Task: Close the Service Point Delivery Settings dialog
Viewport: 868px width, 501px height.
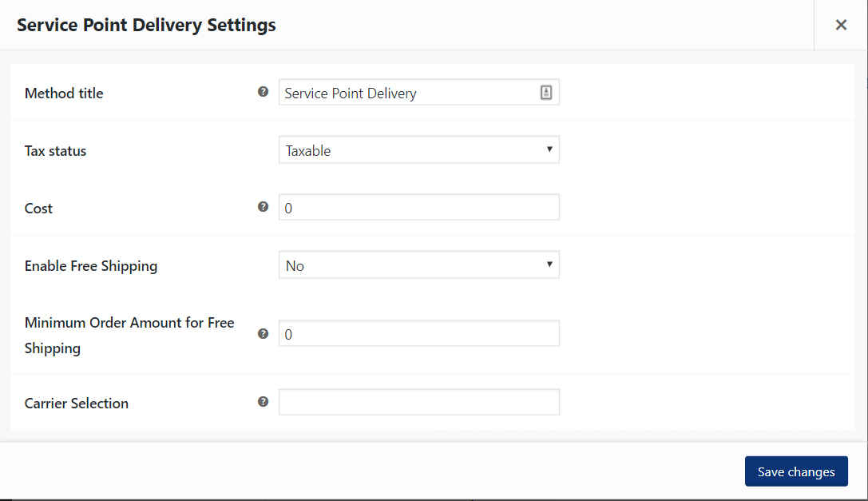Action: (x=841, y=25)
